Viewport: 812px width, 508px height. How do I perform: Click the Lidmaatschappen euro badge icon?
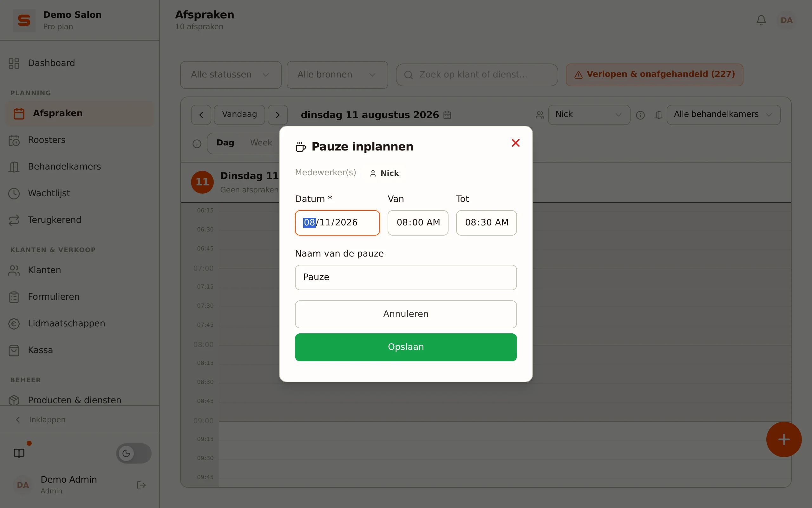14,324
